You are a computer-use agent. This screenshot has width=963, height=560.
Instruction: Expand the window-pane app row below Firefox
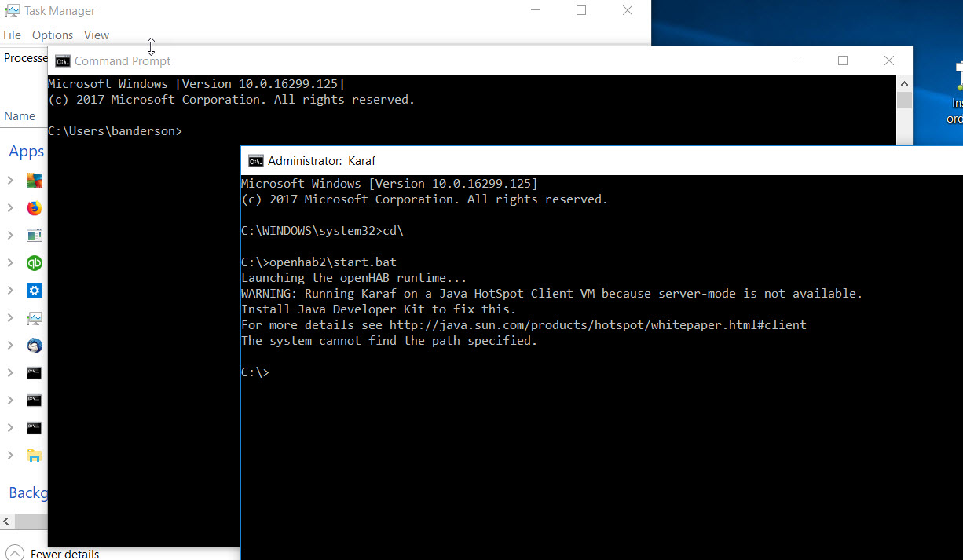point(10,236)
